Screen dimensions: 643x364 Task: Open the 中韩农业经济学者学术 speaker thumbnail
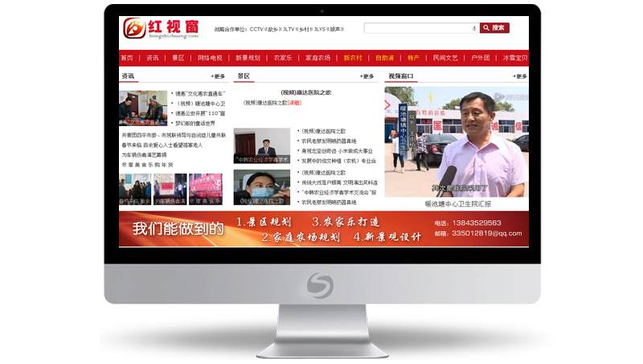click(261, 147)
